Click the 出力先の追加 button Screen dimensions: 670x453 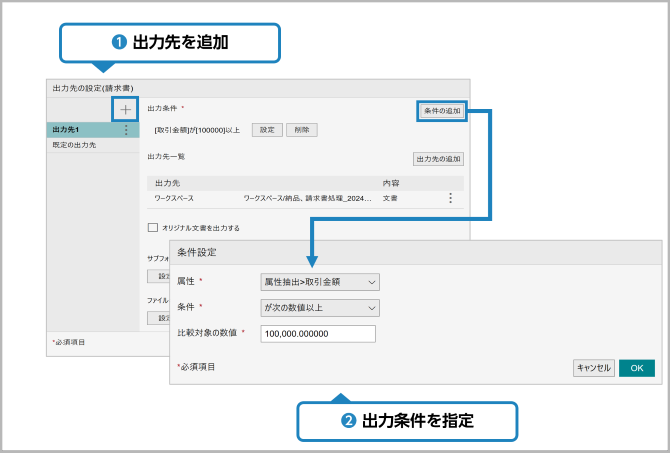click(x=438, y=159)
